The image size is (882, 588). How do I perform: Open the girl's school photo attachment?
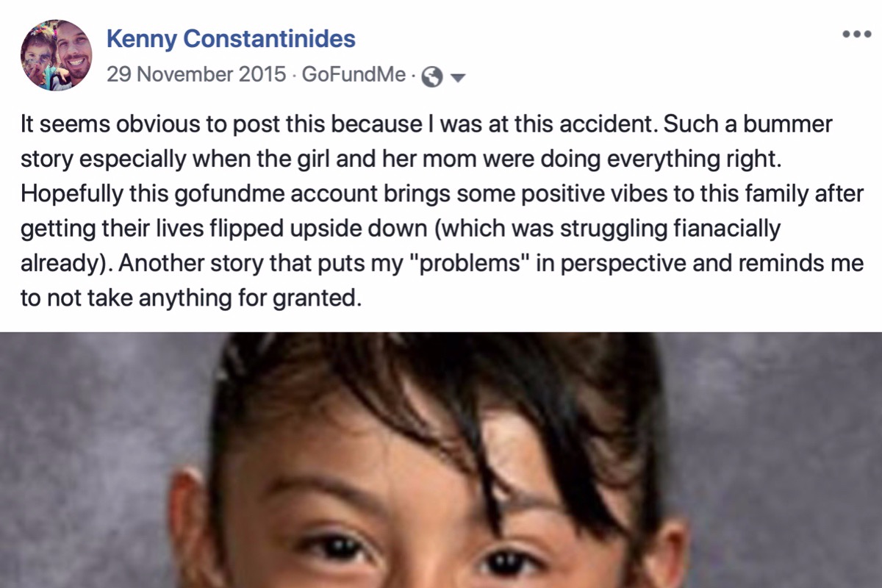coord(441,460)
